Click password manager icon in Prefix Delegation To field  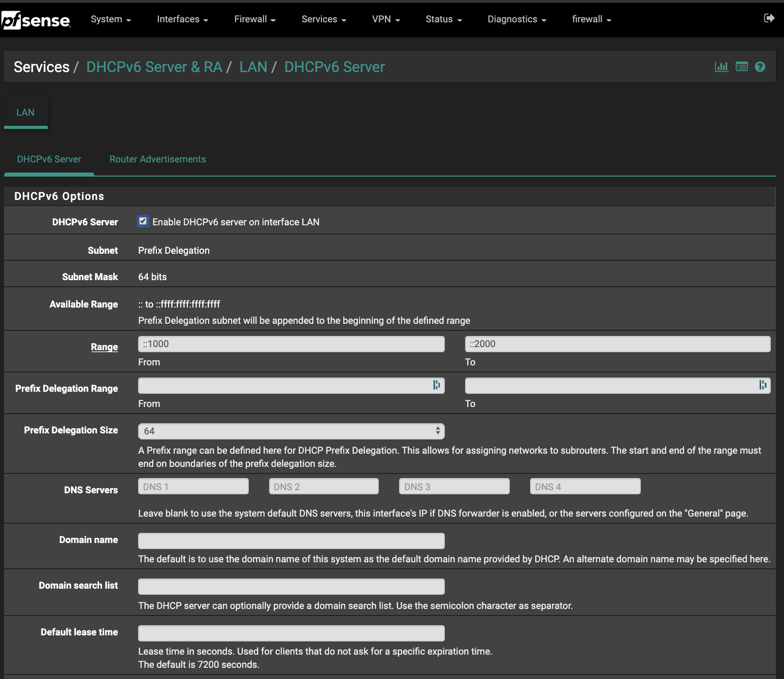763,385
